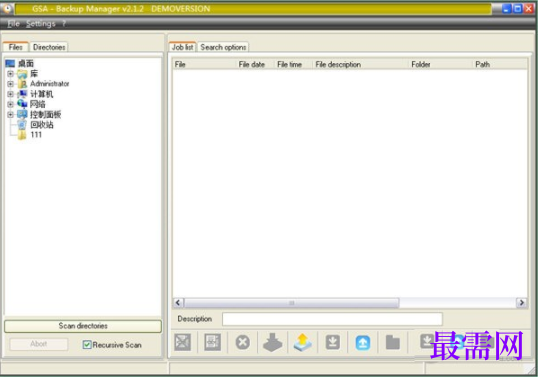Select 回收站 recycle bin node
542x377 pixels.
(42, 124)
